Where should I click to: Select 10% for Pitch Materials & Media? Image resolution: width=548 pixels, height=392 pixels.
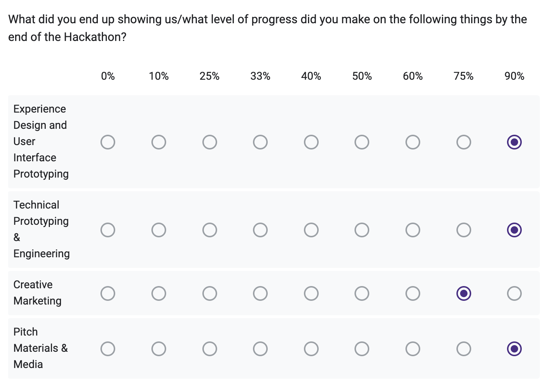click(159, 349)
